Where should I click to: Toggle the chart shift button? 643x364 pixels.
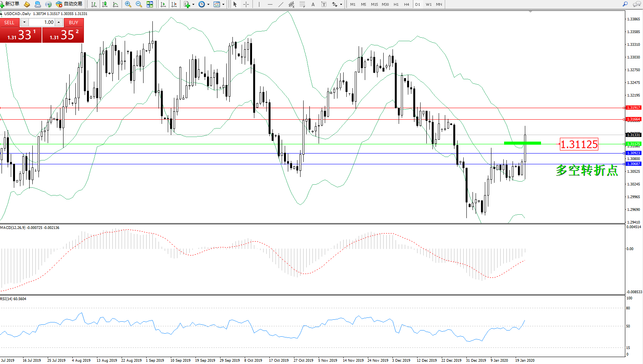pyautogui.click(x=174, y=4)
